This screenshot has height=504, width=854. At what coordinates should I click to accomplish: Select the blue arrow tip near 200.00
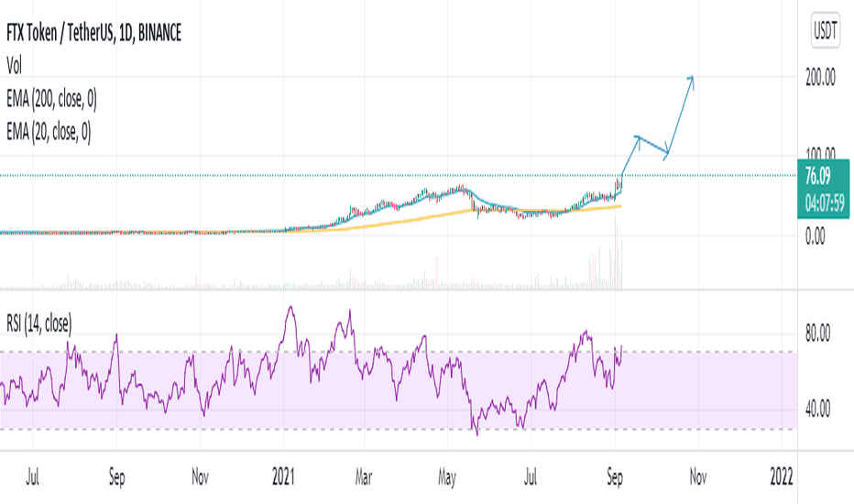tap(691, 80)
